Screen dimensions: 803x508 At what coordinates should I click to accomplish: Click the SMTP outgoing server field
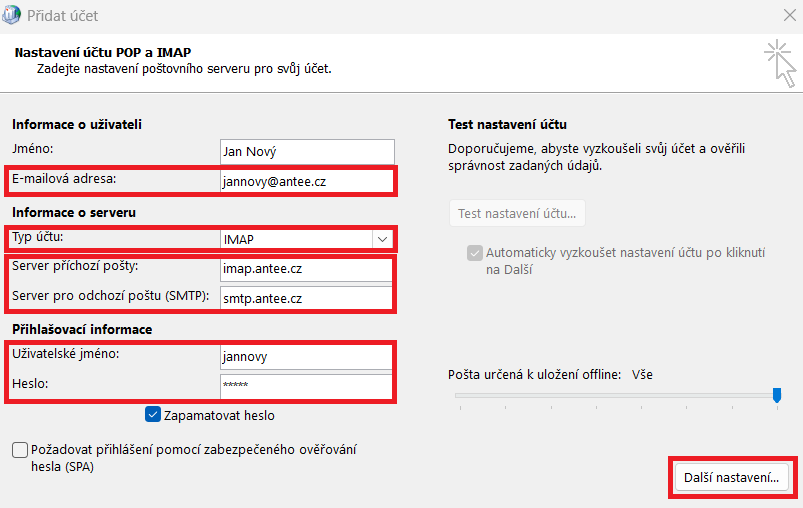click(307, 298)
